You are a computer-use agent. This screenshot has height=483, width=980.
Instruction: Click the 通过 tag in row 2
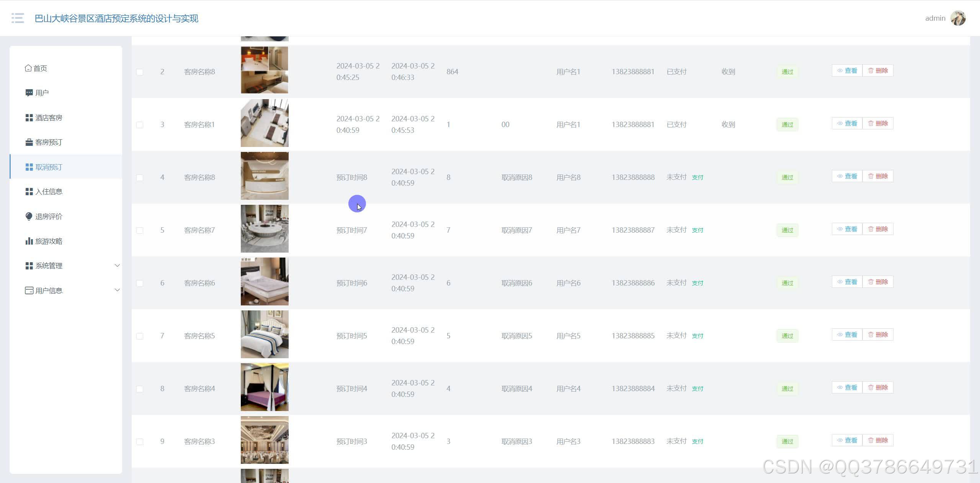[x=787, y=72]
